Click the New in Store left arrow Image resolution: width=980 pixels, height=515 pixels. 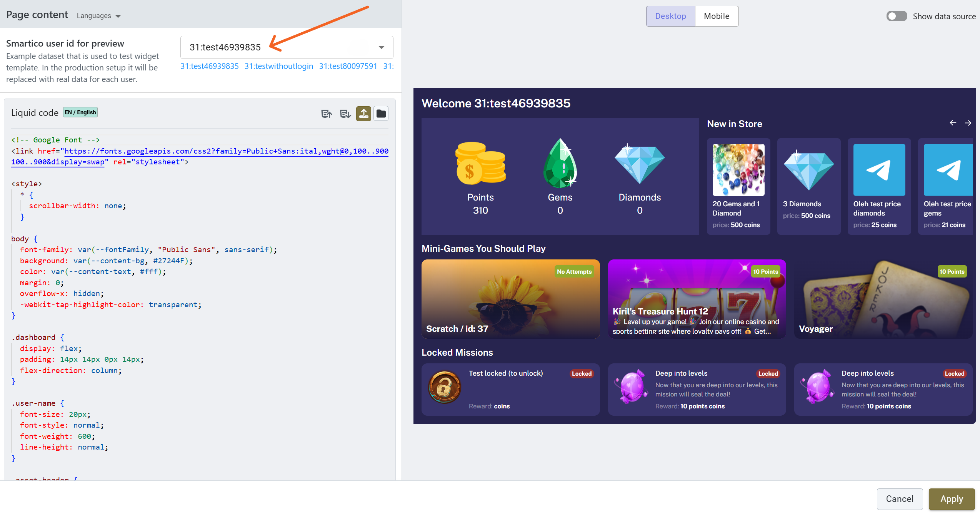[x=953, y=123]
